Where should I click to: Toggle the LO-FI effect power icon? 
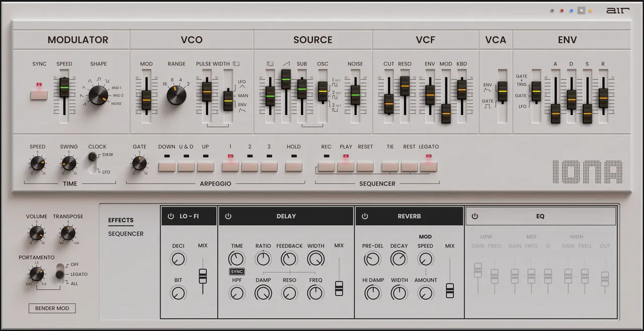pyautogui.click(x=171, y=217)
